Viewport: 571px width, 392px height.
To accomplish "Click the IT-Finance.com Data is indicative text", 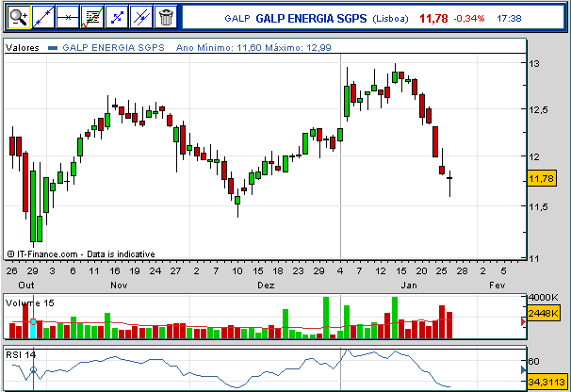I will click(81, 254).
